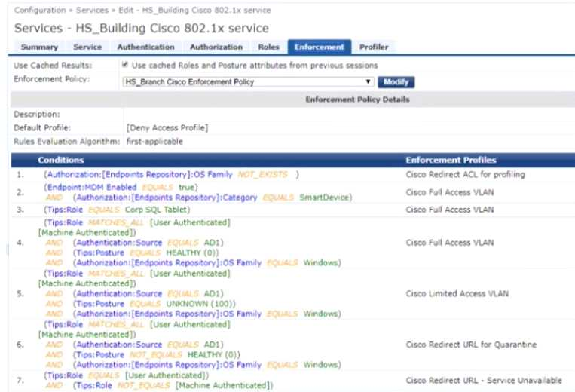
Task: Click the Modify button
Action: coord(396,81)
